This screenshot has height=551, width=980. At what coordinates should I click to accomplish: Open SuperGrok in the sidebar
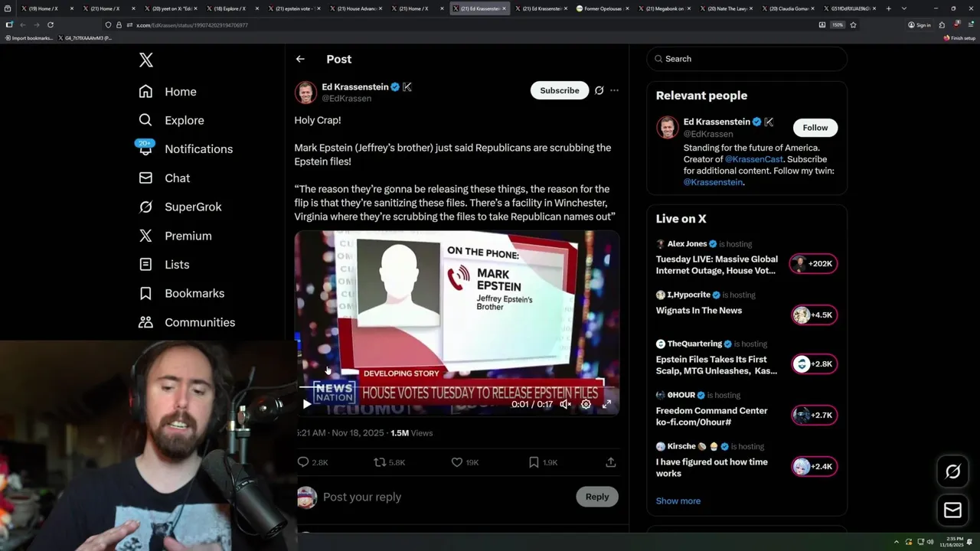(x=180, y=207)
